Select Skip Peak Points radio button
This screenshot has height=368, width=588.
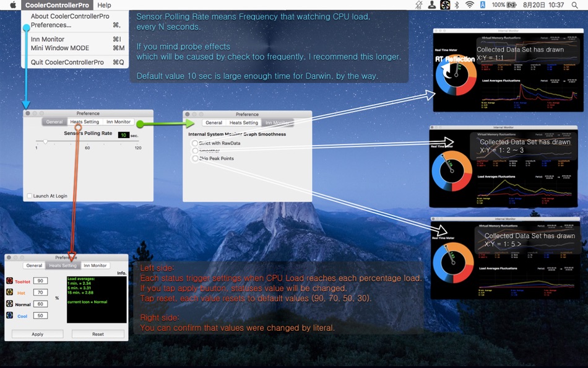click(194, 159)
